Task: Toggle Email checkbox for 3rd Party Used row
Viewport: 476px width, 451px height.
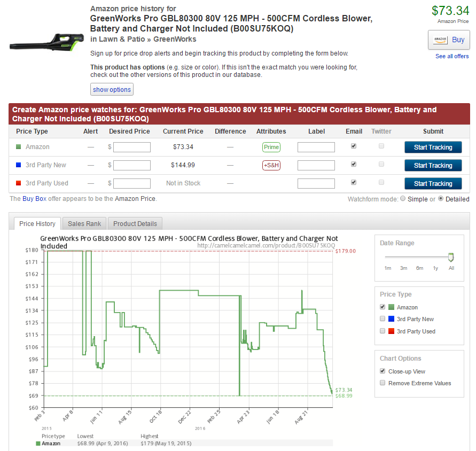Action: [353, 183]
